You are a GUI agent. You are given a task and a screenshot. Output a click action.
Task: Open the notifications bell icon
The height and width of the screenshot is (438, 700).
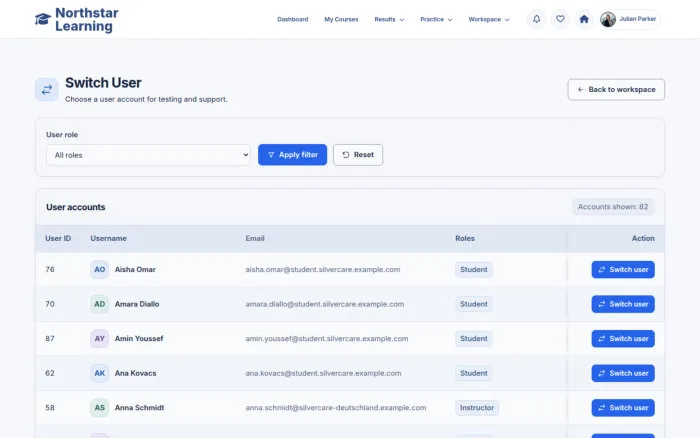tap(536, 19)
